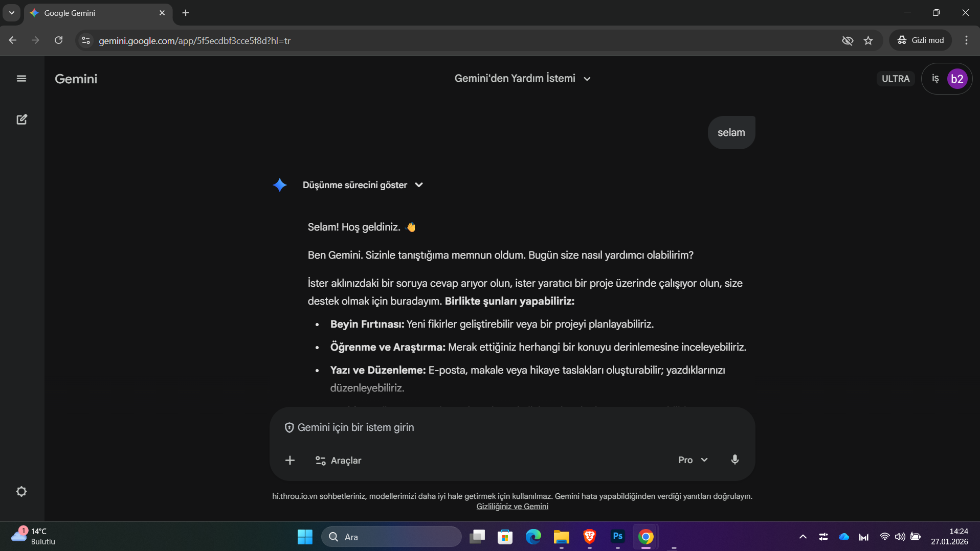Image resolution: width=980 pixels, height=551 pixels.
Task: Click the Gemini spark icon beside the response
Action: point(280,185)
